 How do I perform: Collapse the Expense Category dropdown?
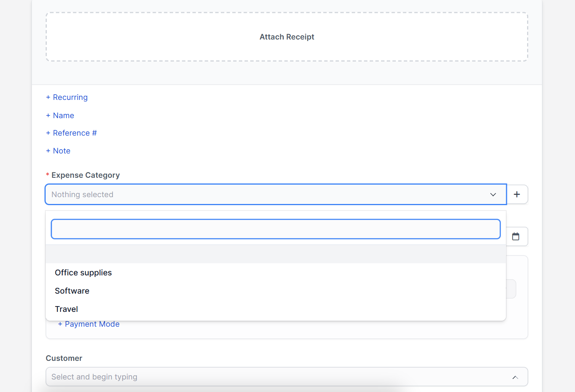point(276,194)
